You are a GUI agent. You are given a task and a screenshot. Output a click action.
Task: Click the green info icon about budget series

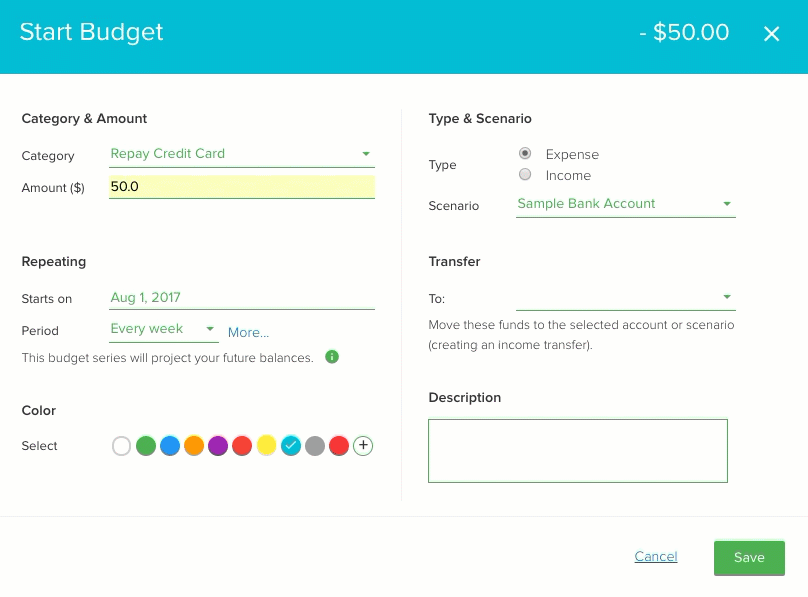pos(332,356)
